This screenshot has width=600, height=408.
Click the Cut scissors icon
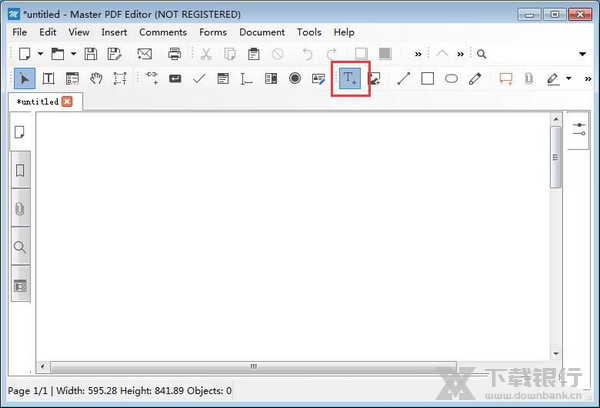tap(206, 54)
